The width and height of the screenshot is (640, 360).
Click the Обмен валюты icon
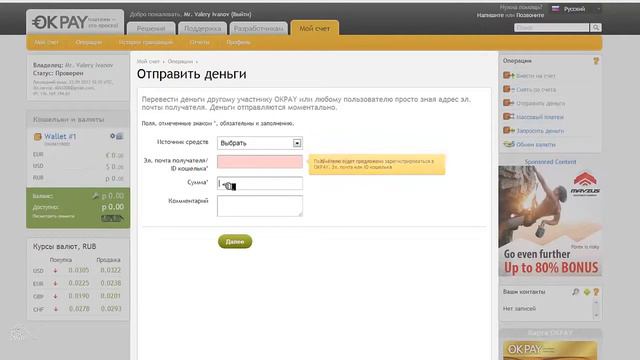click(x=508, y=144)
